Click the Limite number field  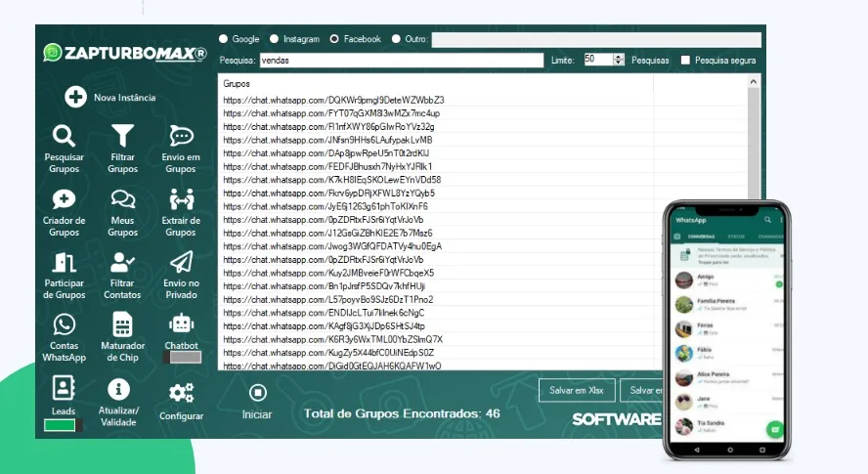(598, 60)
